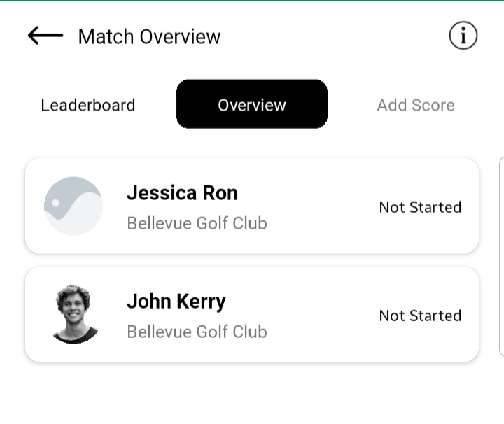This screenshot has width=504, height=424.
Task: Tap Bellevue Golf Club under Jessica Ron
Action: (x=197, y=224)
